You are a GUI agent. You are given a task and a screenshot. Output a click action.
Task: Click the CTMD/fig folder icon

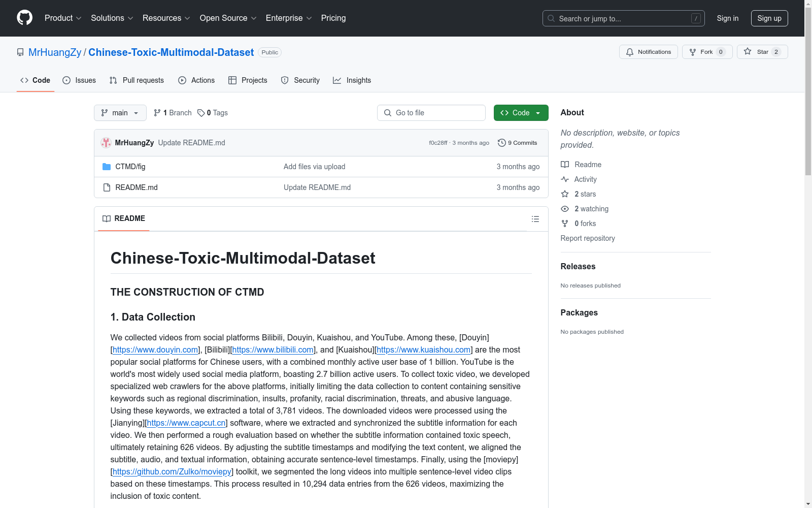(107, 167)
